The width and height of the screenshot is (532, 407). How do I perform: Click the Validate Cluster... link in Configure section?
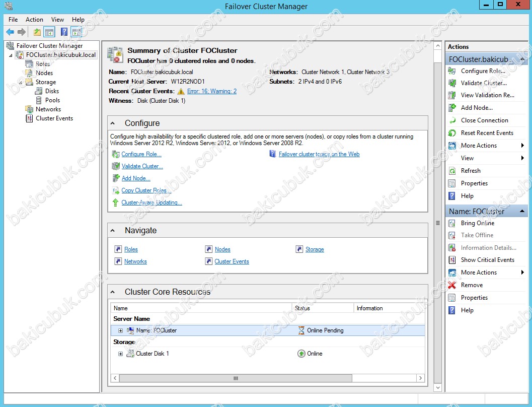pos(142,166)
